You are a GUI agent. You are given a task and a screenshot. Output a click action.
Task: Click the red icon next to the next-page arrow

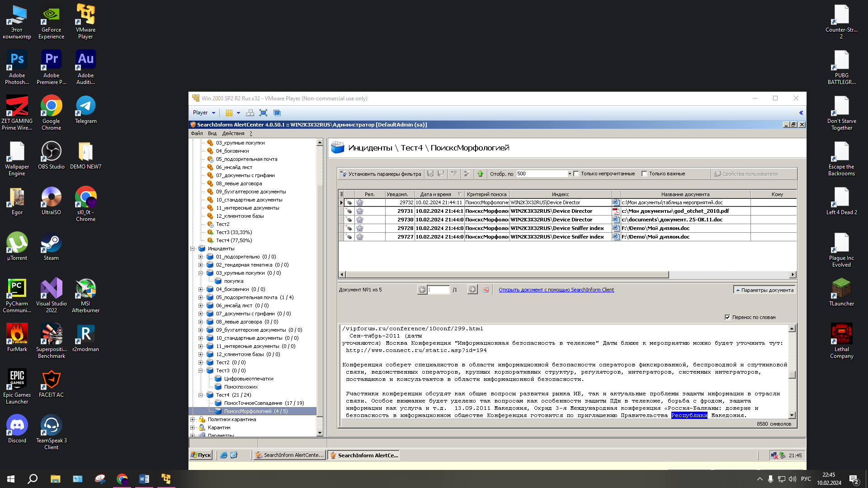click(486, 290)
